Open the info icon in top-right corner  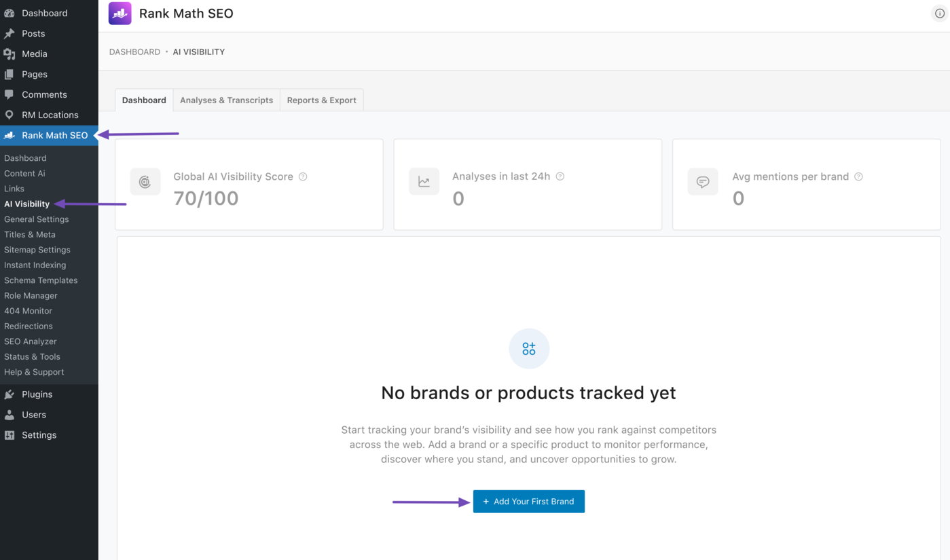(940, 14)
